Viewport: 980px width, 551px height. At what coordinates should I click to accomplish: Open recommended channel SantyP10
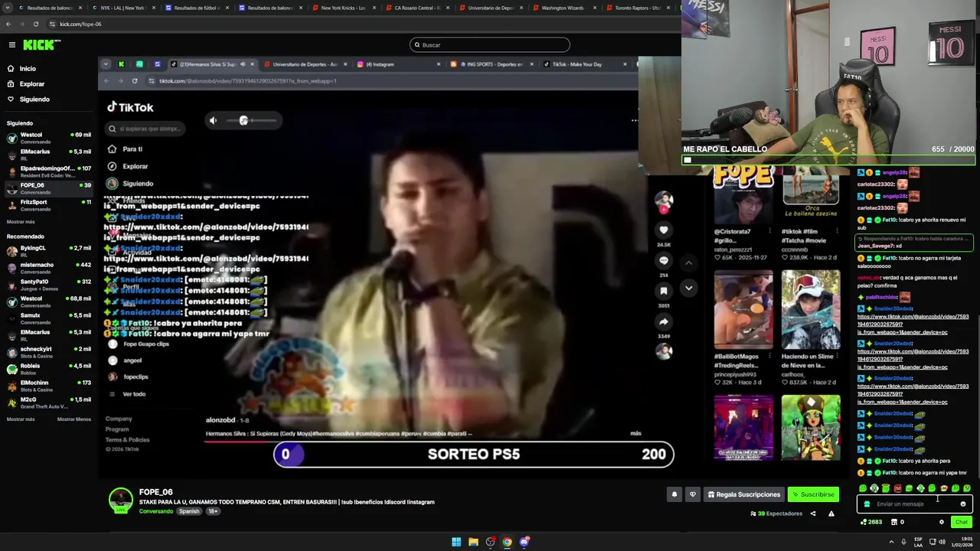pyautogui.click(x=49, y=285)
